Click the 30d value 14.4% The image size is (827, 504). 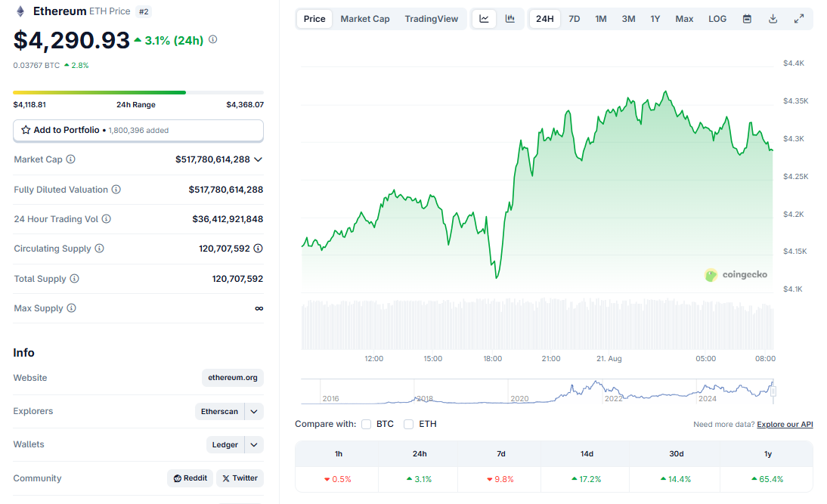coord(676,479)
